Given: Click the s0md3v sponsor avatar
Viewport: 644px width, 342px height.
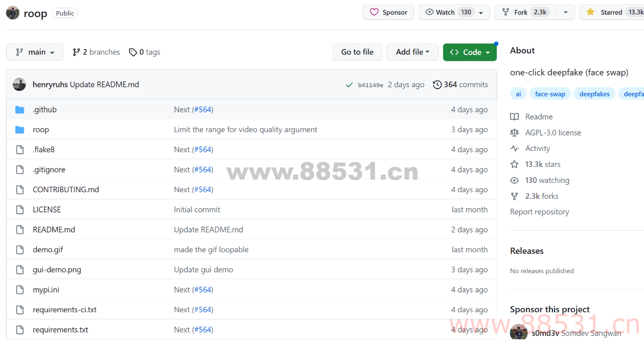Looking at the screenshot, I should pyautogui.click(x=518, y=333).
